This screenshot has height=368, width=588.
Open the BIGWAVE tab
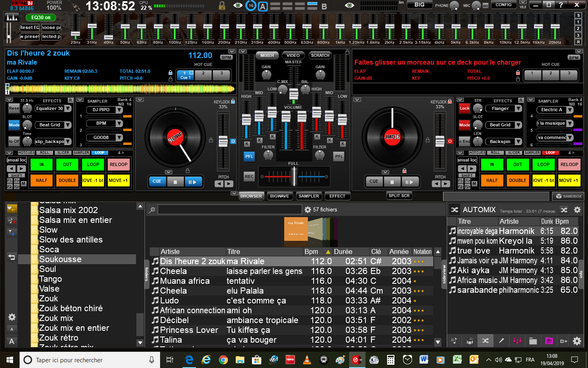click(x=280, y=196)
